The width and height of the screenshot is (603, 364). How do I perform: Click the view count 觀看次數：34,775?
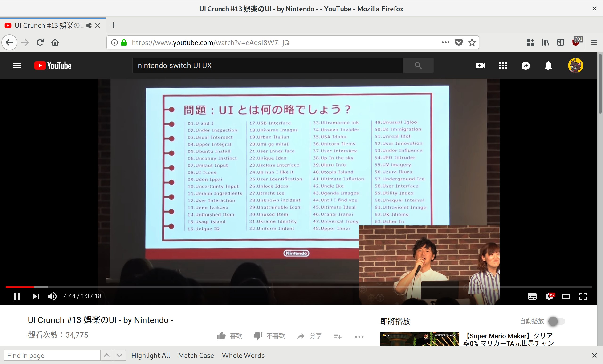tap(58, 335)
